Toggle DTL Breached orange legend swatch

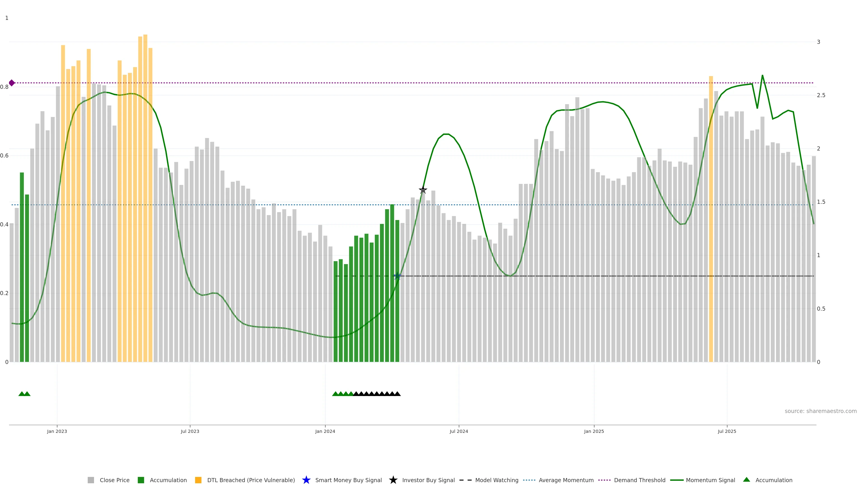198,480
